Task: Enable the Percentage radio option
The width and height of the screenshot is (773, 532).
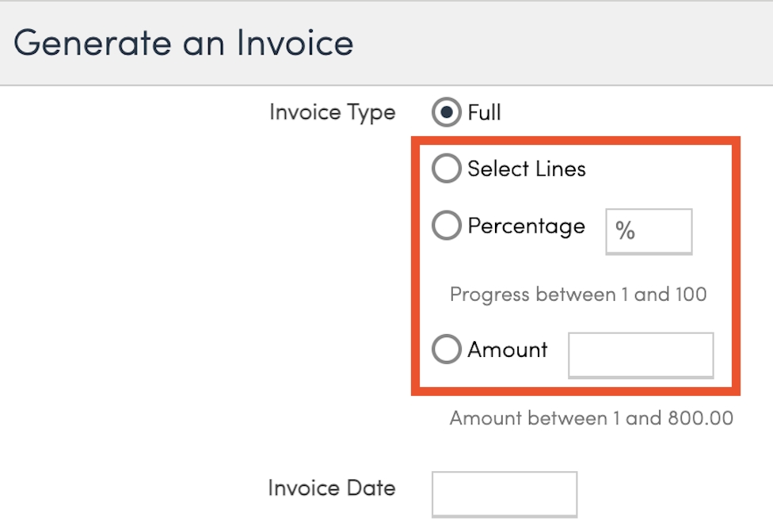Action: point(446,226)
